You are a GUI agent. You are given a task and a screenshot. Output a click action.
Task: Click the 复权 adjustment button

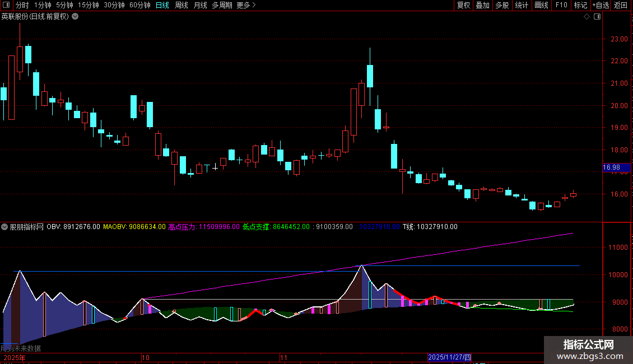coord(463,5)
